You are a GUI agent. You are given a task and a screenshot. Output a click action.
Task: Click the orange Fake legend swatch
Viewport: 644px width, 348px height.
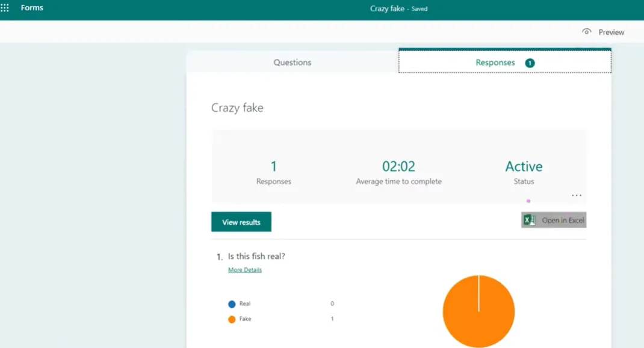click(232, 319)
